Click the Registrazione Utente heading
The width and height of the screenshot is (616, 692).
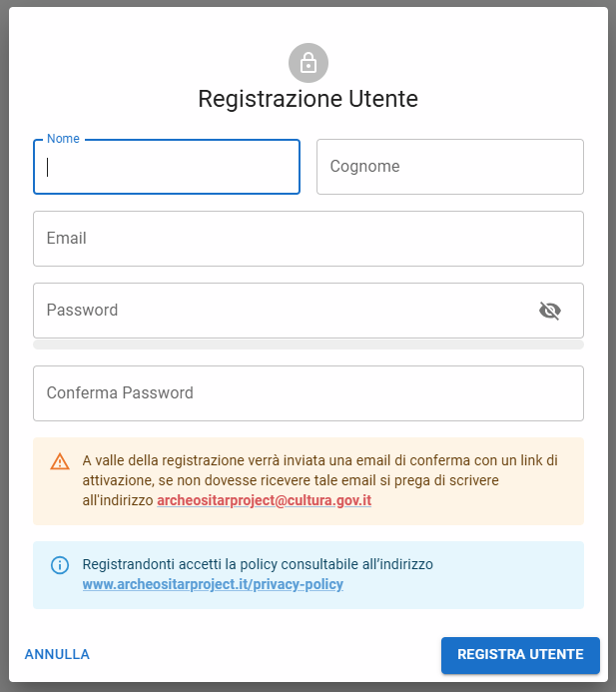coord(308,99)
